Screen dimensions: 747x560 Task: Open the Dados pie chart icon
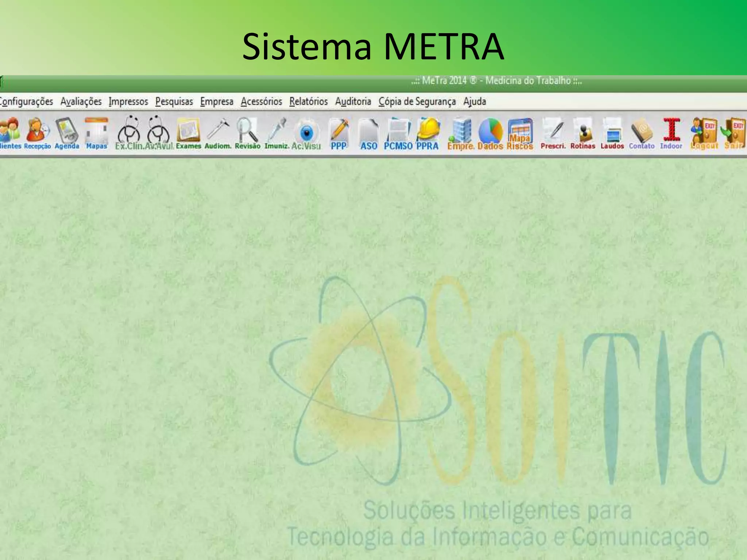pyautogui.click(x=490, y=133)
